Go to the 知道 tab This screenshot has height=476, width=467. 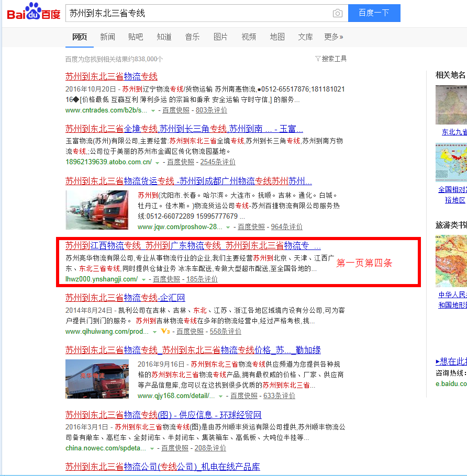[x=164, y=37]
